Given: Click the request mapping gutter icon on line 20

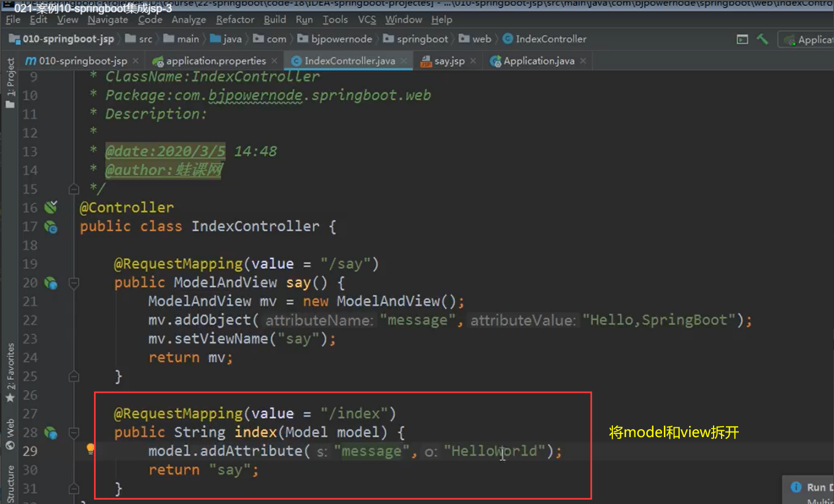Looking at the screenshot, I should (x=50, y=283).
